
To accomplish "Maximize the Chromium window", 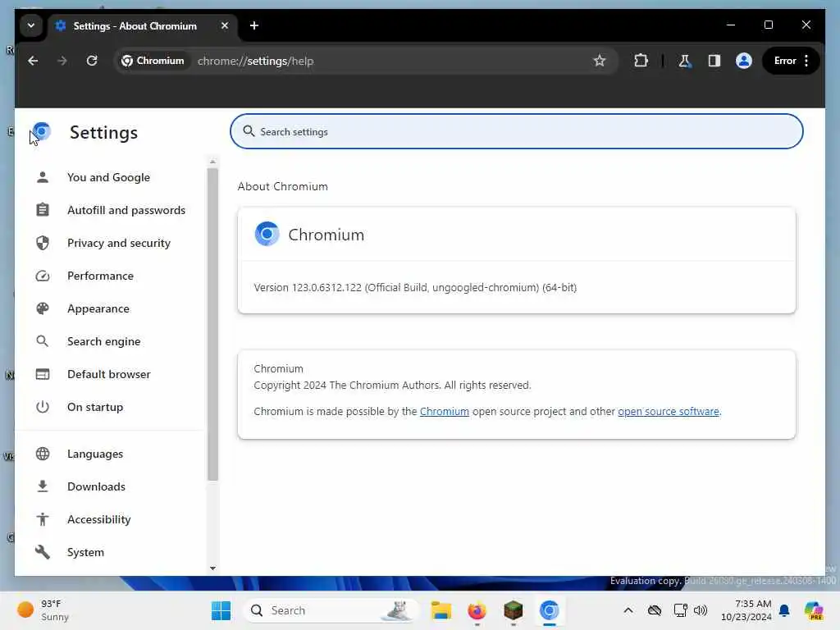I will click(768, 25).
